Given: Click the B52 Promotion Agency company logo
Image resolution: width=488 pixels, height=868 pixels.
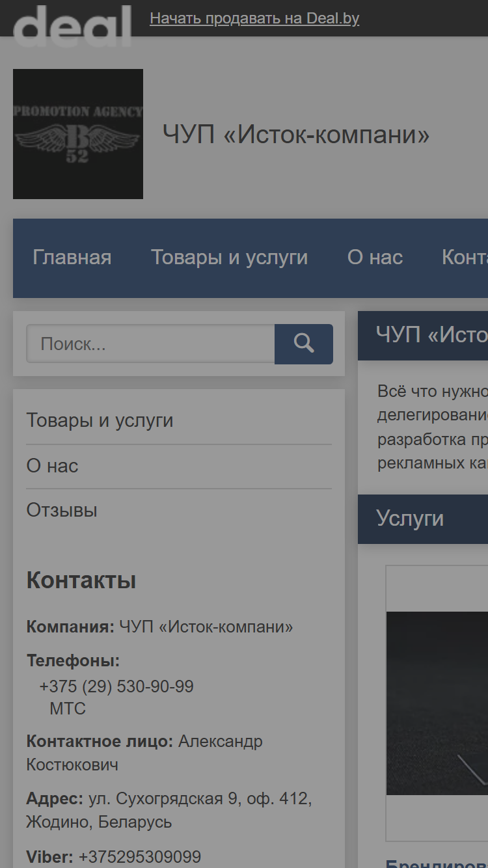Looking at the screenshot, I should (78, 134).
